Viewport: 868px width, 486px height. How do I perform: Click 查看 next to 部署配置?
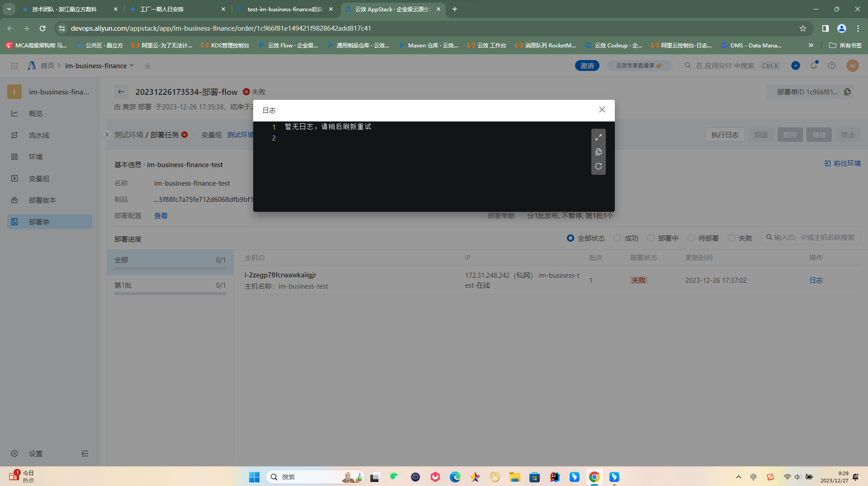coord(161,215)
